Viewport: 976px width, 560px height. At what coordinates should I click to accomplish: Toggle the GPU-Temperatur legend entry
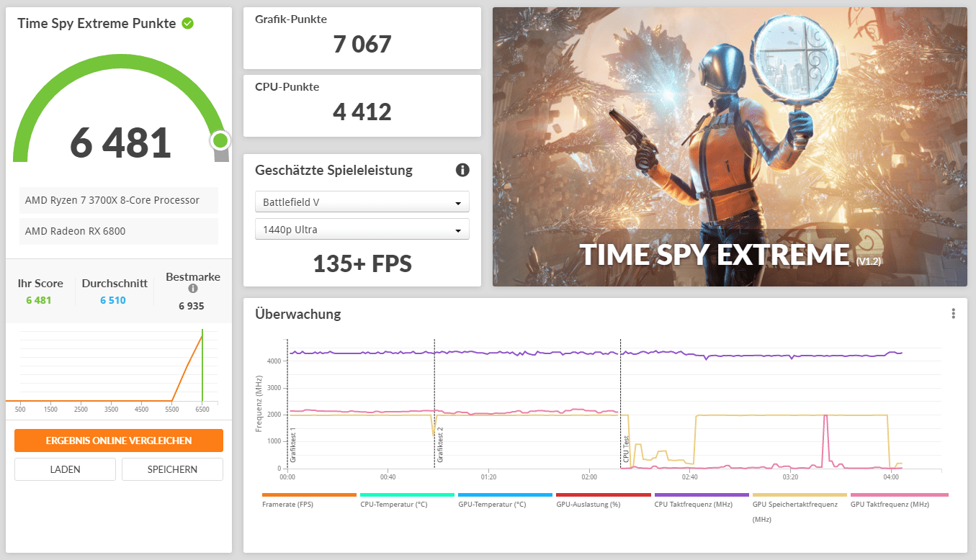coord(506,500)
